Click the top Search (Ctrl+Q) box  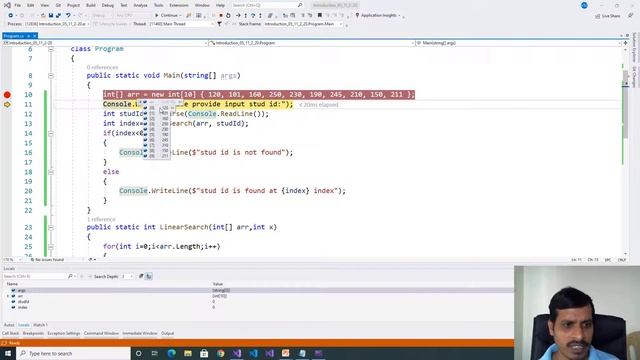pyautogui.click(x=267, y=5)
